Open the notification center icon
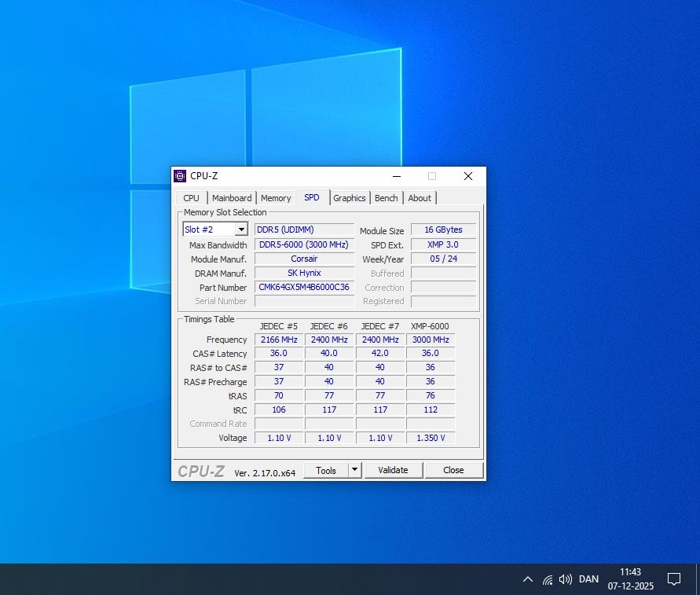This screenshot has width=700, height=595. click(673, 579)
